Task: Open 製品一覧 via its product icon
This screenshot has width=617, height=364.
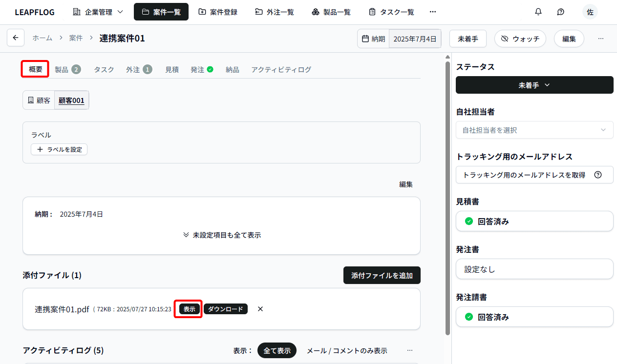Action: tap(315, 12)
